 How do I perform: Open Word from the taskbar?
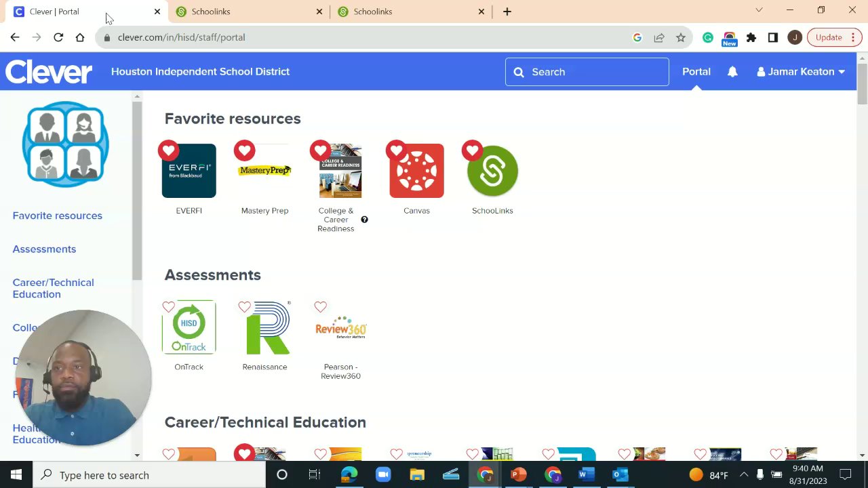tap(587, 474)
